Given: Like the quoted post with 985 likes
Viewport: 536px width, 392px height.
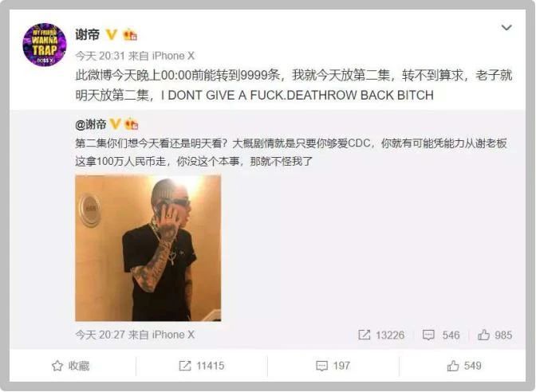Looking at the screenshot, I should pos(495,335).
